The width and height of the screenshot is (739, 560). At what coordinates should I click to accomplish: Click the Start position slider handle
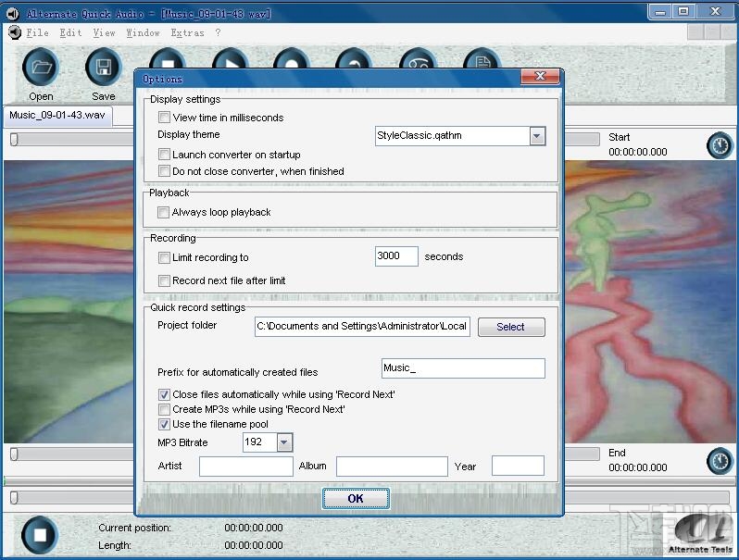14,139
